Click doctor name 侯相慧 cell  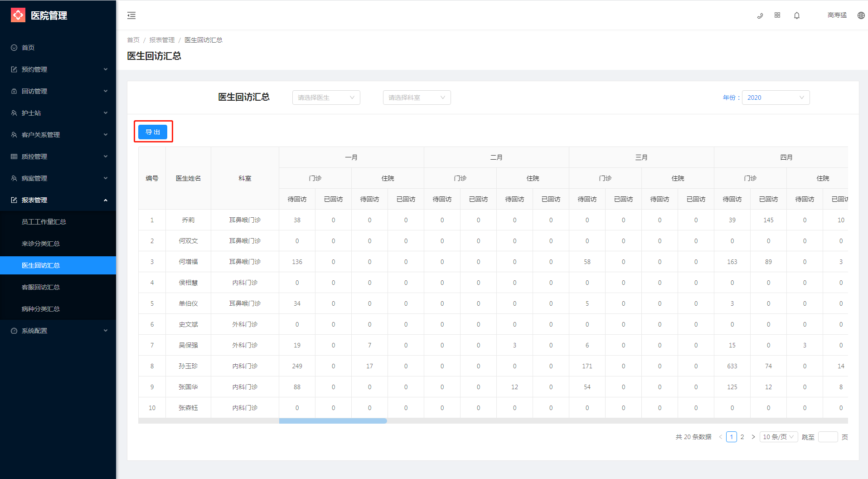click(188, 283)
